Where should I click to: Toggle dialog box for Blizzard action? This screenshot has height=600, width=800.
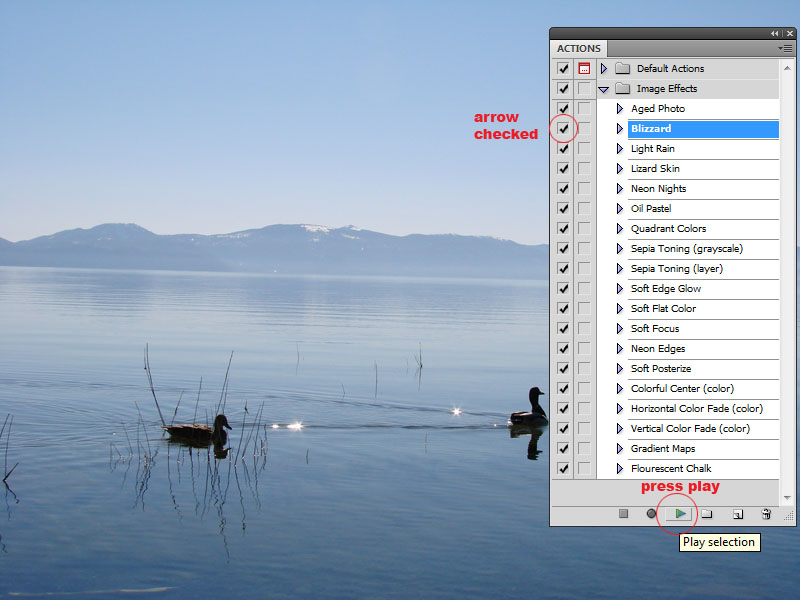coord(584,129)
